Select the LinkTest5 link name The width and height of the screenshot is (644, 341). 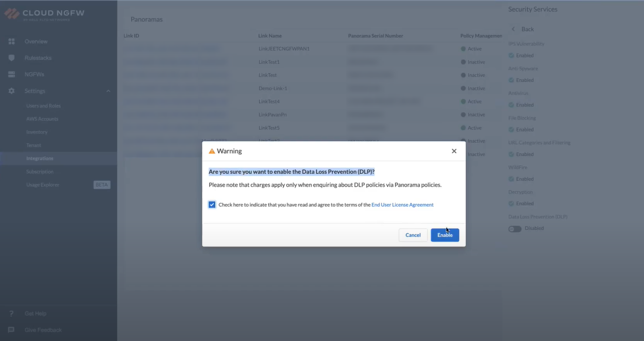pos(269,128)
